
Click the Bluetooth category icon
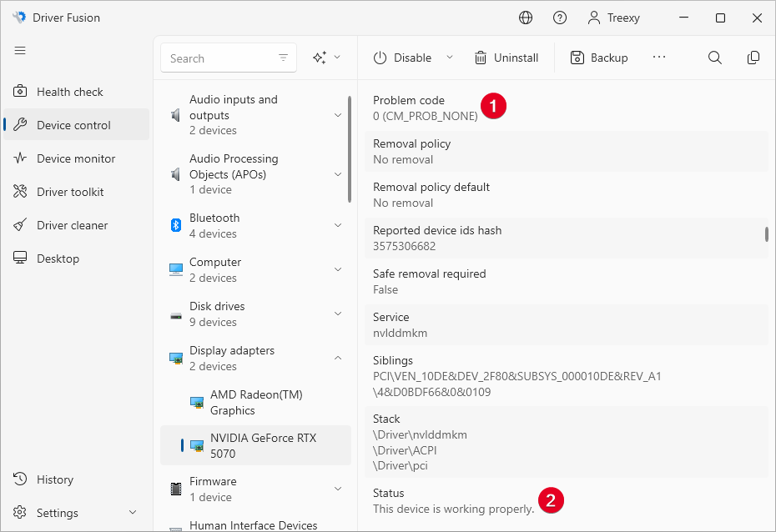point(176,225)
